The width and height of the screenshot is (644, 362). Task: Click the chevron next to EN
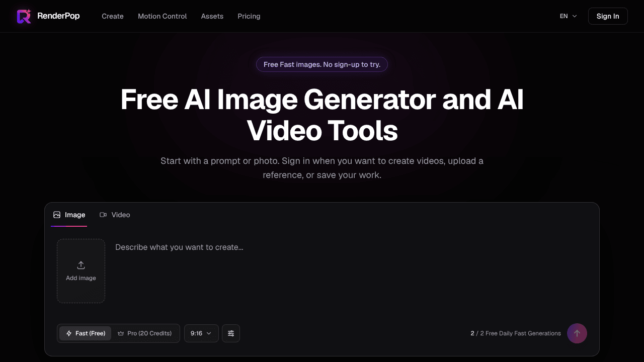click(575, 16)
